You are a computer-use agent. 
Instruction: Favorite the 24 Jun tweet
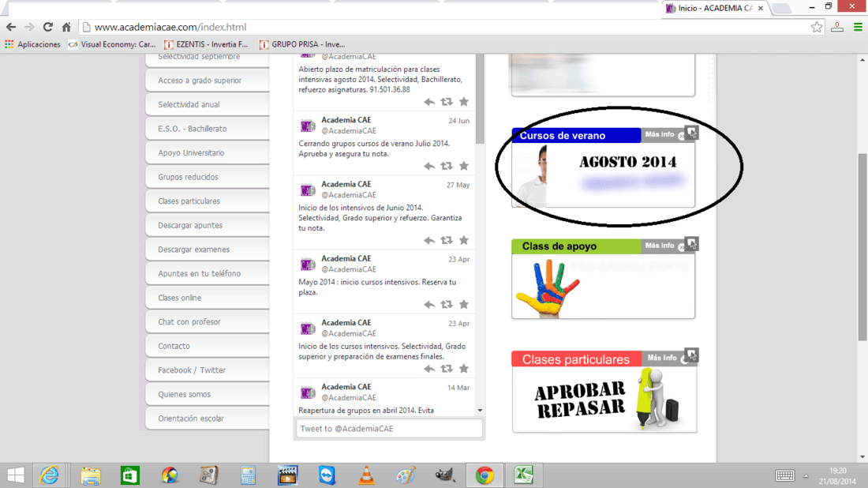(464, 166)
